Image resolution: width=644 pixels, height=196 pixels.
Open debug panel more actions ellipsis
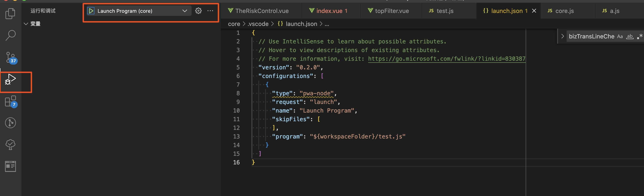tap(210, 11)
